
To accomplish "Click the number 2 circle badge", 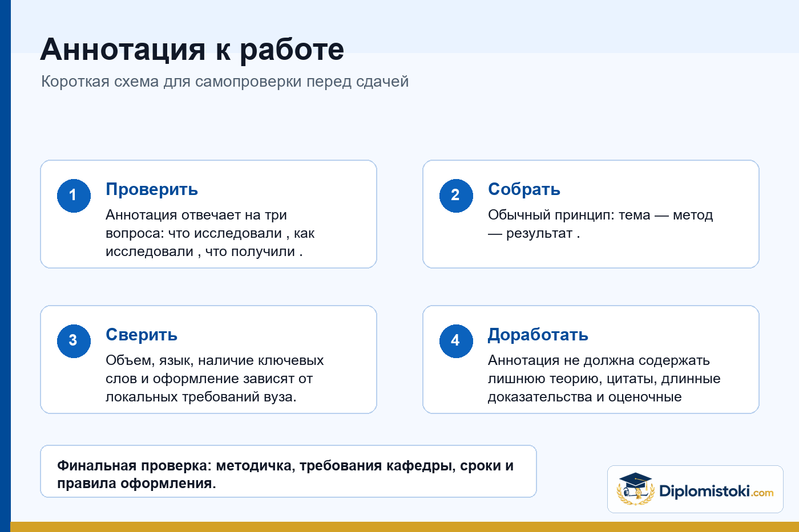I will point(456,196).
